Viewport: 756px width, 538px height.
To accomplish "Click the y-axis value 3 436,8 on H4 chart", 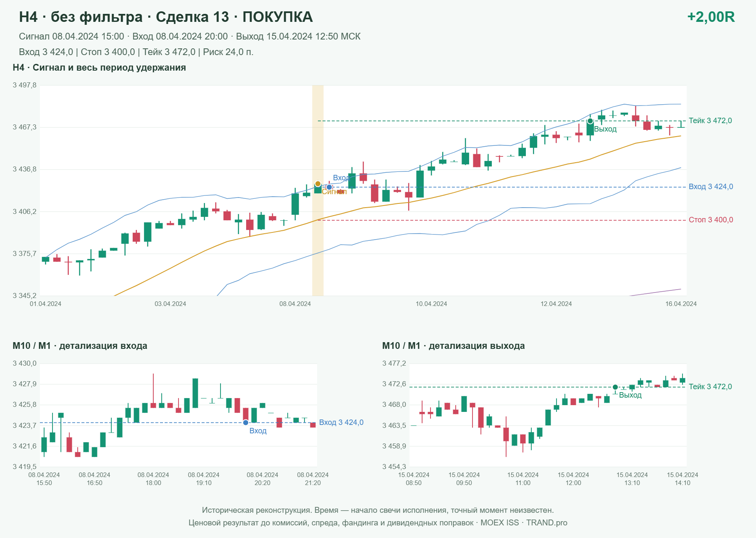I will (24, 169).
